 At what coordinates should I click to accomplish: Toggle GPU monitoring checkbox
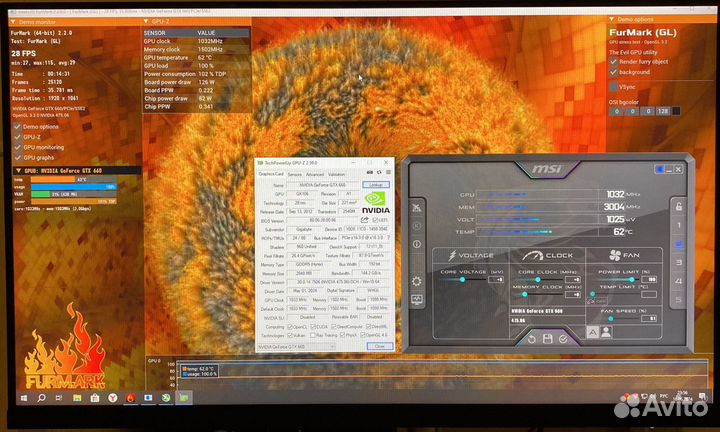tap(17, 147)
